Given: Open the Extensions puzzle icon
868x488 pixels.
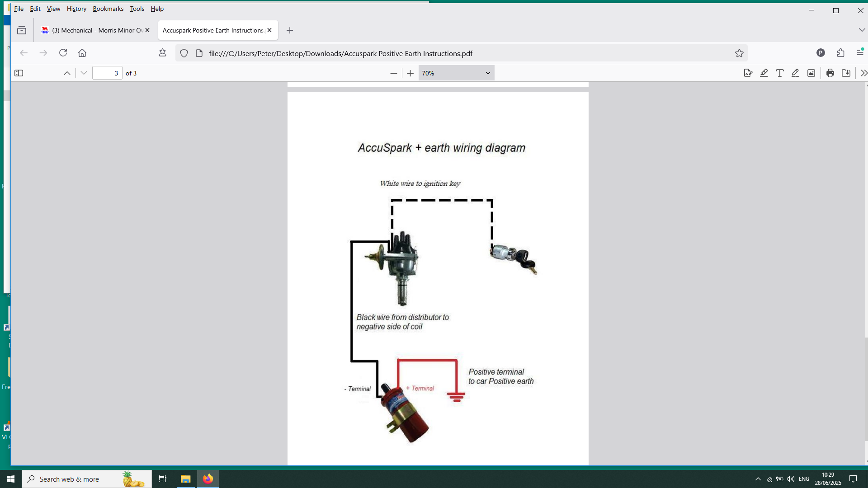Looking at the screenshot, I should (x=840, y=53).
